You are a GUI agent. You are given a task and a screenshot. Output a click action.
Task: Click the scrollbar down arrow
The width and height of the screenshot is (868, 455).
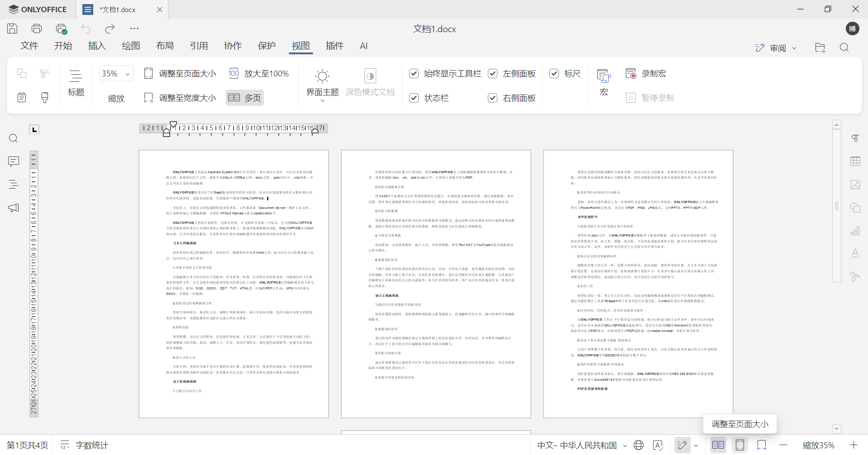click(836, 429)
